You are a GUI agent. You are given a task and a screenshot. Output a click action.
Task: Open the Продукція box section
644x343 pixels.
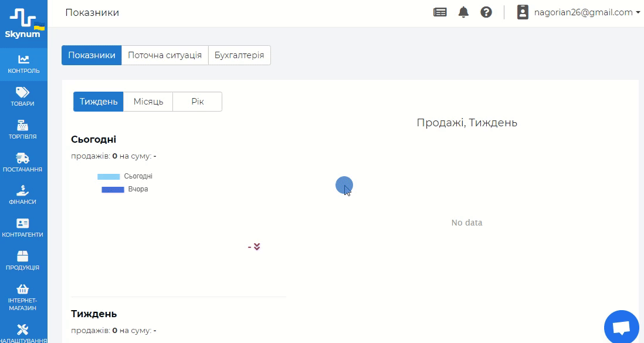(x=23, y=261)
